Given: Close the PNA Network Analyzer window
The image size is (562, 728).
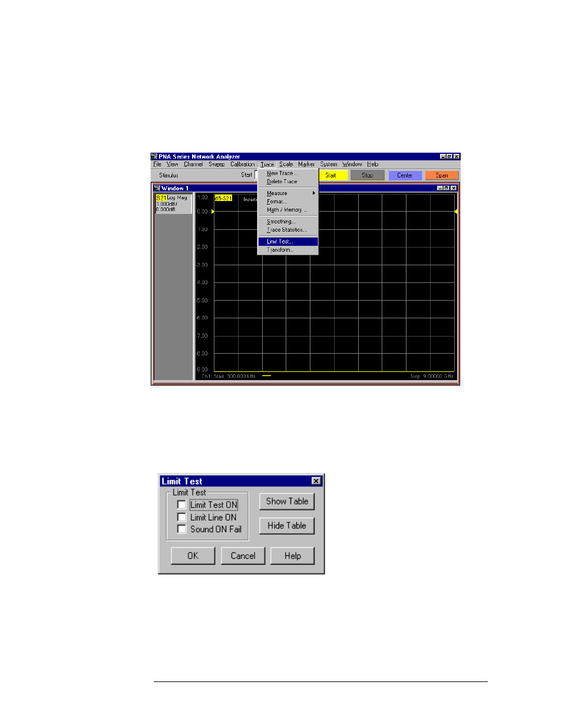Looking at the screenshot, I should click(x=457, y=157).
